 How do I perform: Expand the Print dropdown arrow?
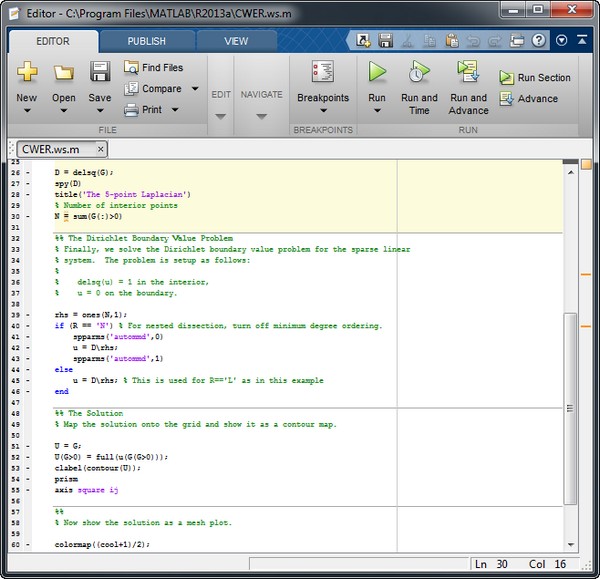[x=175, y=110]
